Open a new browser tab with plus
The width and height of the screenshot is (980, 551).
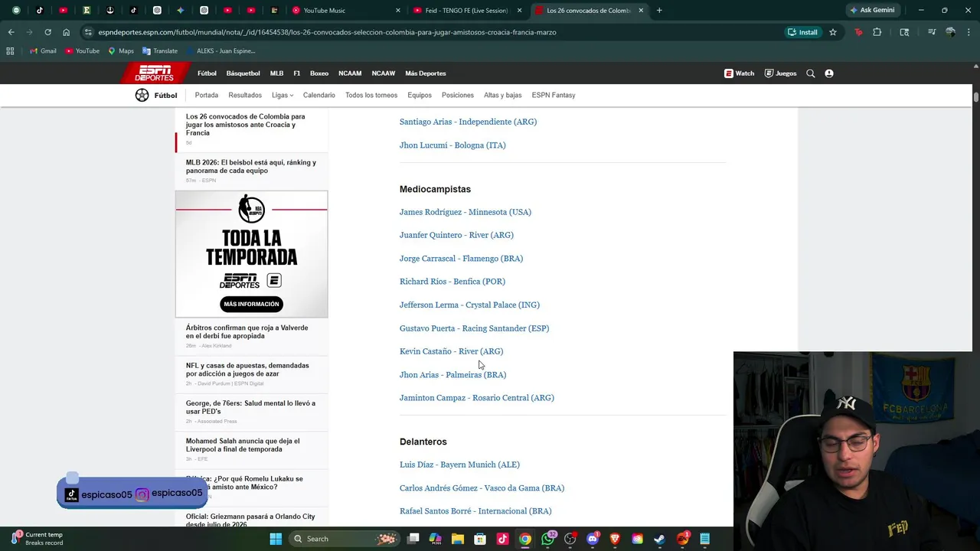coord(659,10)
